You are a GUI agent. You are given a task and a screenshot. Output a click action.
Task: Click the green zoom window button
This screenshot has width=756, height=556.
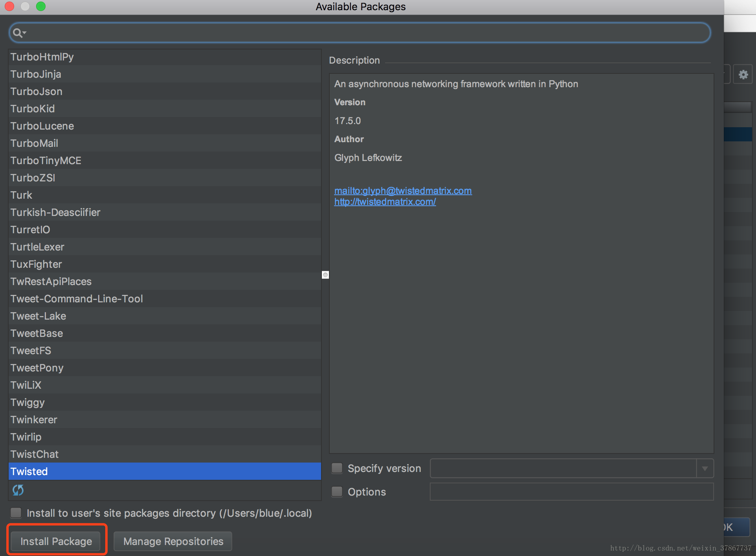(x=41, y=6)
